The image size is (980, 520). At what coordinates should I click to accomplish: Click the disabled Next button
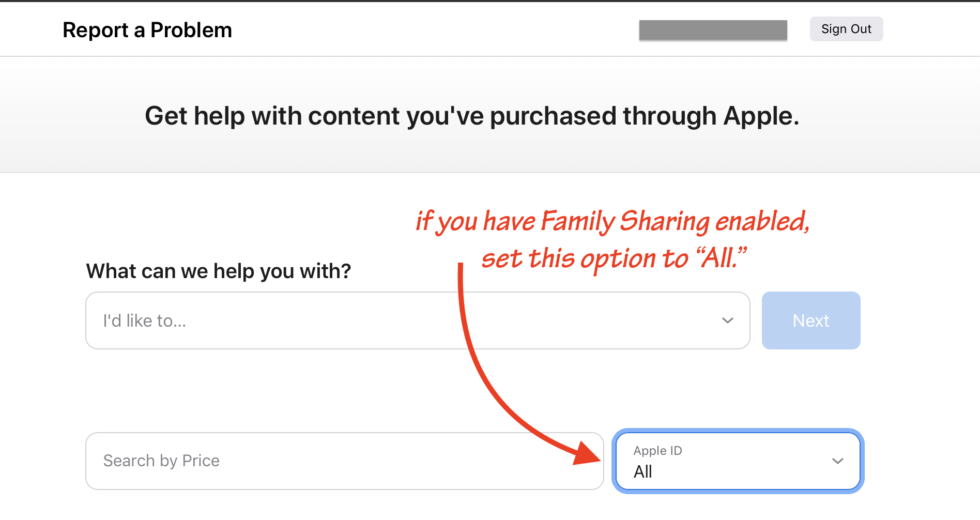tap(810, 320)
